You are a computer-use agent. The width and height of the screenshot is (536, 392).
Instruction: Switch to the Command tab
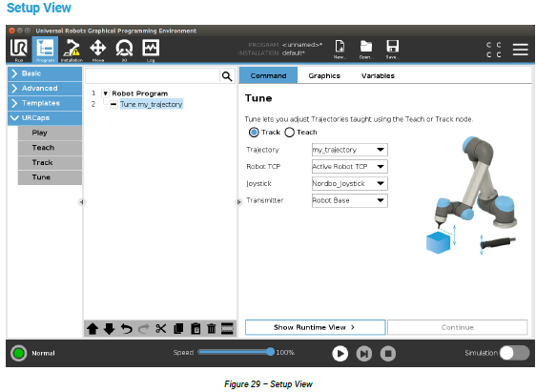268,75
